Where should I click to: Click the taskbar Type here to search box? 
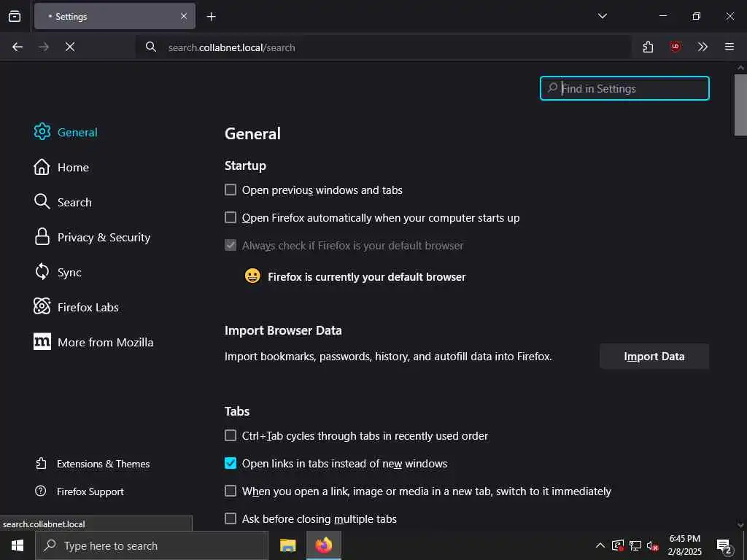pos(152,545)
